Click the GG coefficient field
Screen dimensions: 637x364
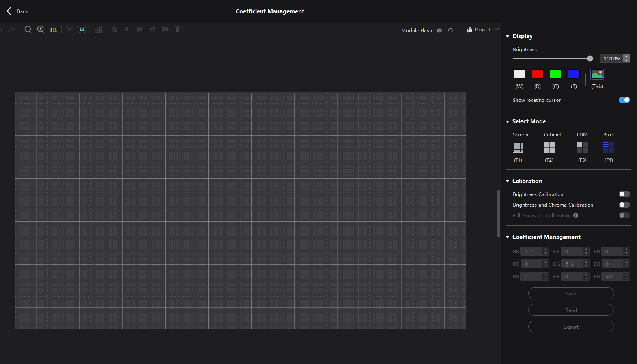pyautogui.click(x=572, y=264)
